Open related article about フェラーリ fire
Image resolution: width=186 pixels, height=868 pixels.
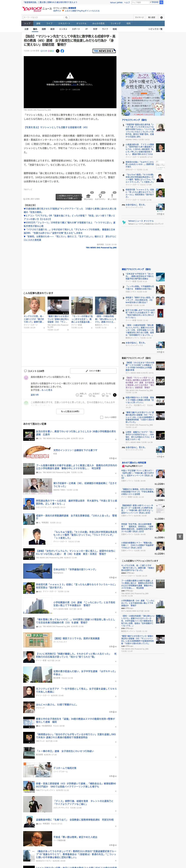(70, 224)
